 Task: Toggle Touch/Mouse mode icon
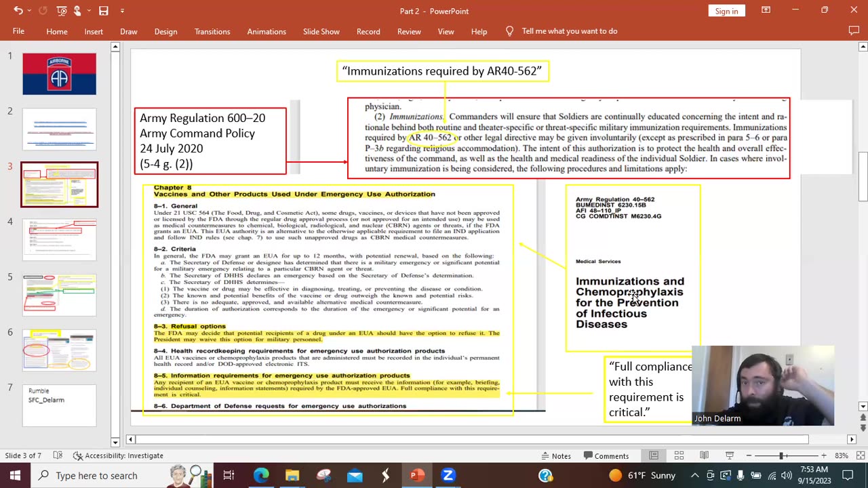click(77, 11)
